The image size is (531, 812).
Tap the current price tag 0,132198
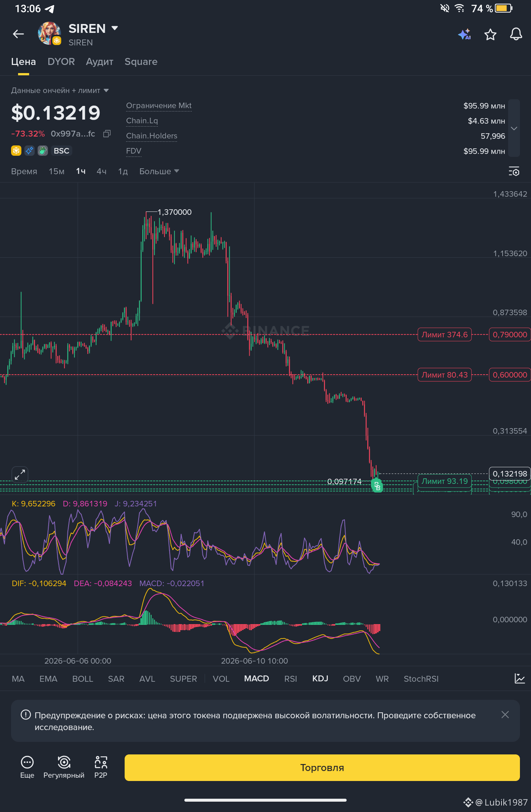(x=510, y=474)
